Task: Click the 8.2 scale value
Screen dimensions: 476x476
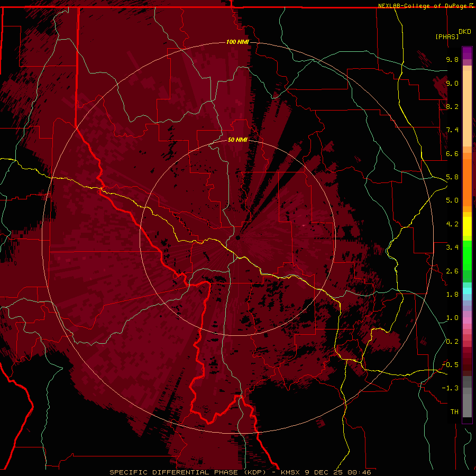Action: 452,106
